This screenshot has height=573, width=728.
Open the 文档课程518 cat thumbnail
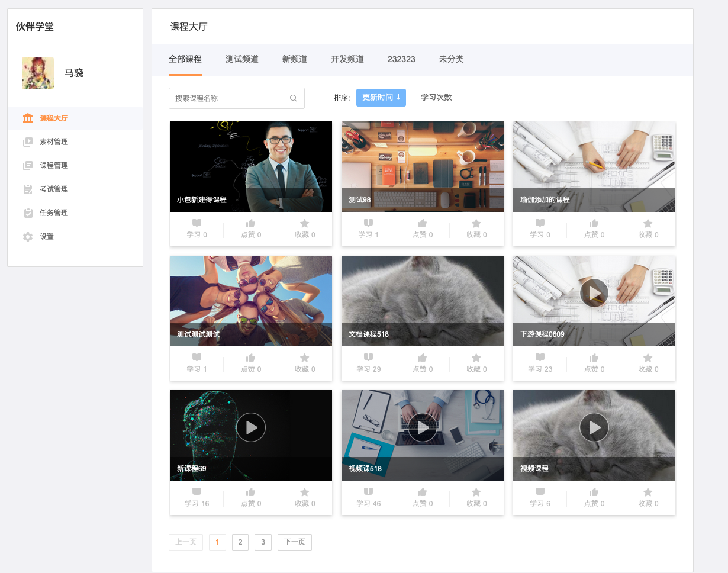click(423, 301)
